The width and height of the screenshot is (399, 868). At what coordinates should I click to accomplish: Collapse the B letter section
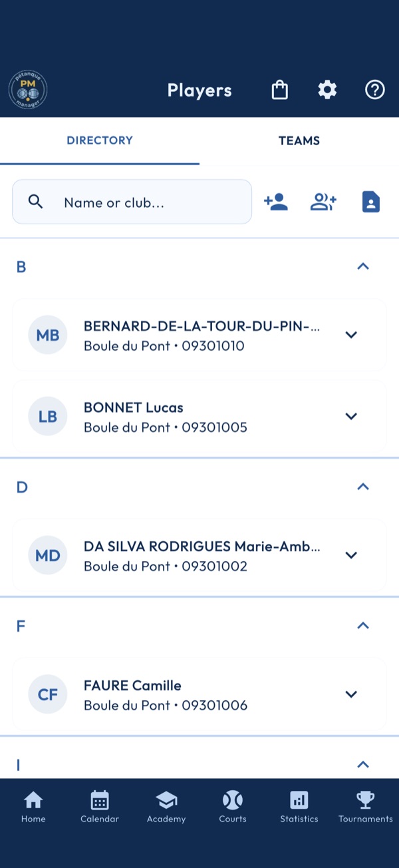pyautogui.click(x=363, y=266)
